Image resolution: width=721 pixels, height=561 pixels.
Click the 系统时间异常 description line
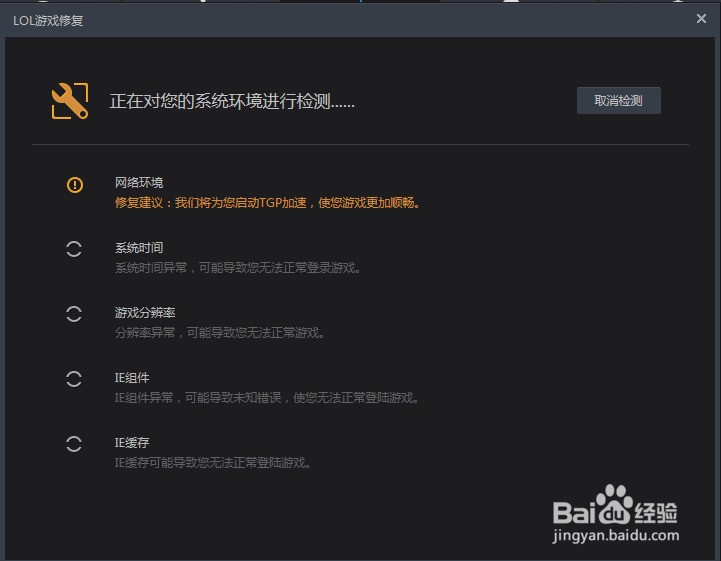tap(237, 268)
